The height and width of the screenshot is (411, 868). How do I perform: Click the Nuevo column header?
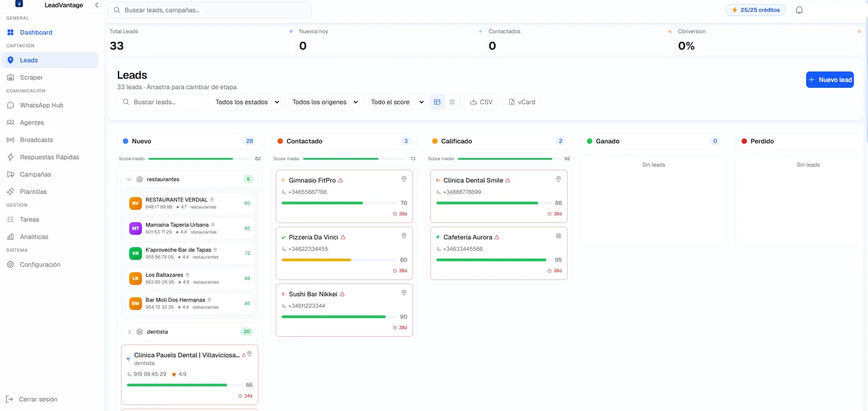190,141
